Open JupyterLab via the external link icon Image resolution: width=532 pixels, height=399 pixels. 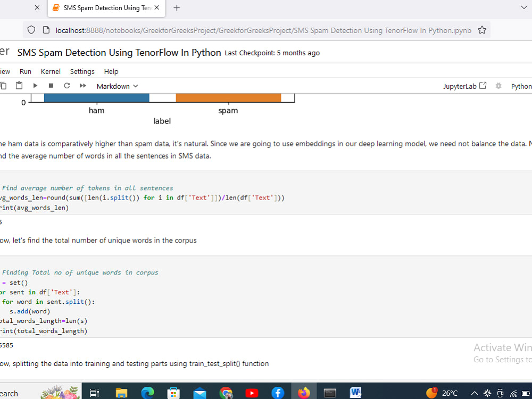(482, 85)
